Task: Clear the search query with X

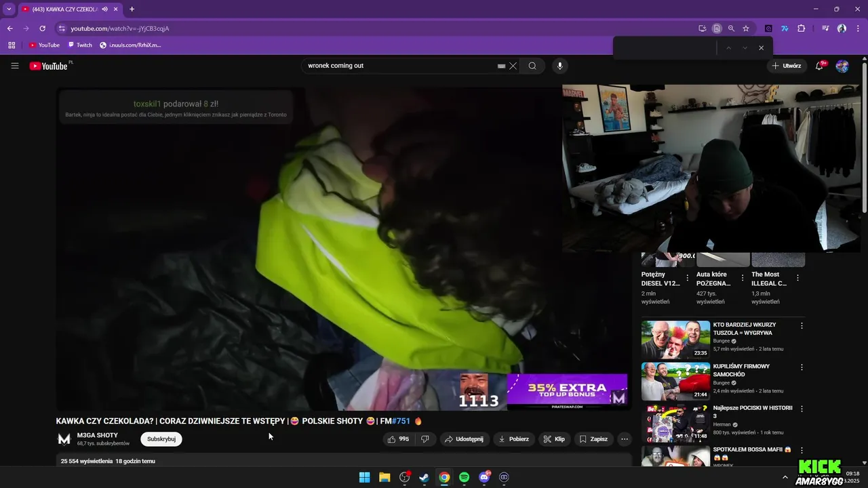Action: click(513, 66)
